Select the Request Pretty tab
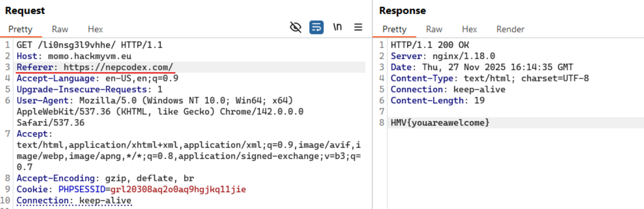Viewport: 644px width, 209px height. [20, 29]
